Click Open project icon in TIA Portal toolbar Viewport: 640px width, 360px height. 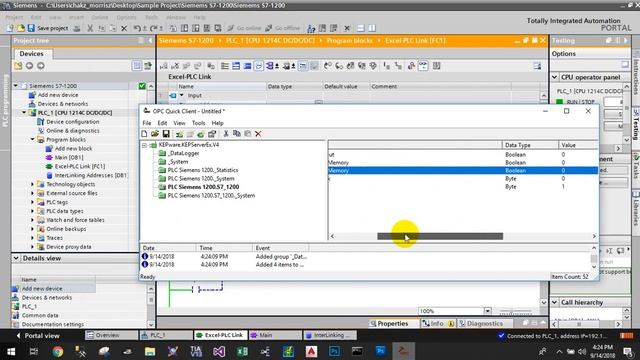point(20,28)
